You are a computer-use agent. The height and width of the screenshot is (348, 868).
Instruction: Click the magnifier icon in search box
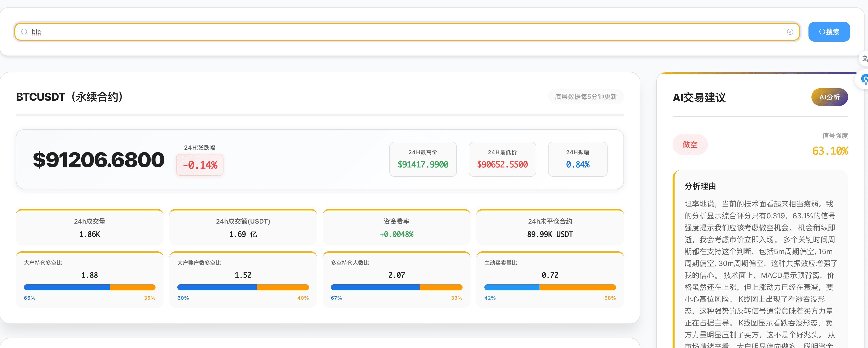pyautogui.click(x=24, y=32)
